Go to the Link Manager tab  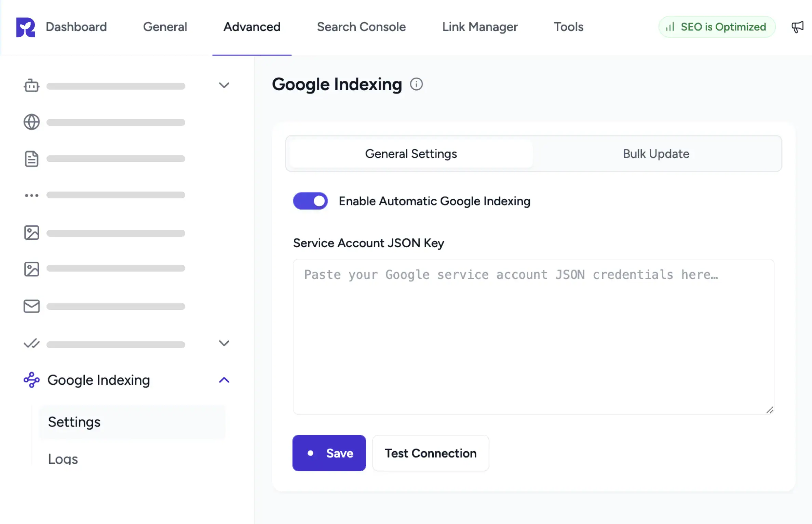(x=480, y=27)
